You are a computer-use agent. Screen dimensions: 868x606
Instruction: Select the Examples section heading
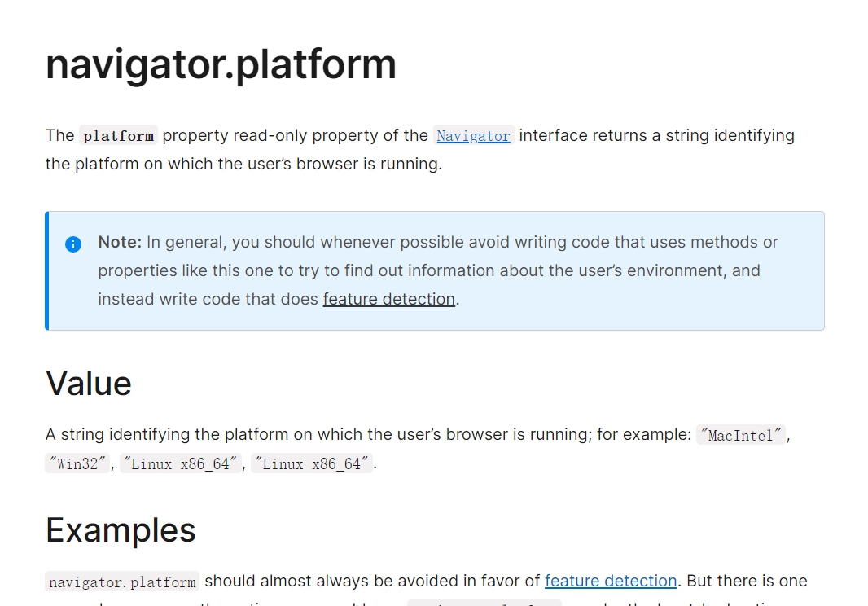click(121, 529)
